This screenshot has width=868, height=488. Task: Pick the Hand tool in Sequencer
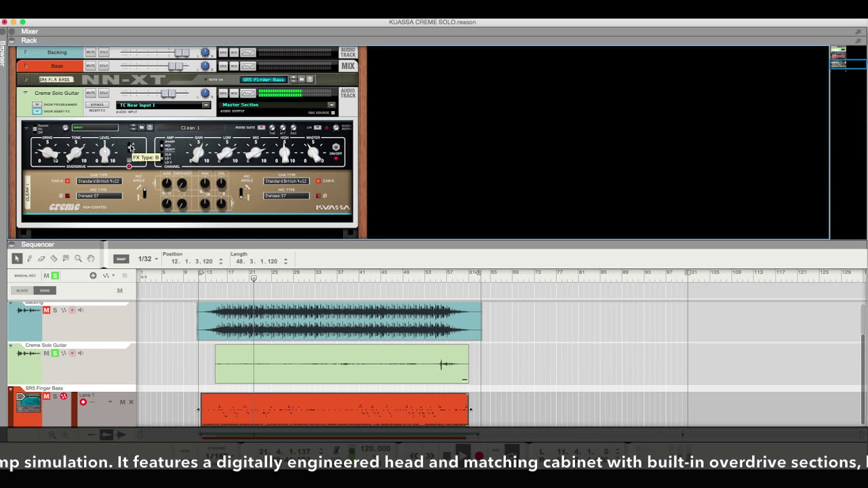click(x=90, y=259)
